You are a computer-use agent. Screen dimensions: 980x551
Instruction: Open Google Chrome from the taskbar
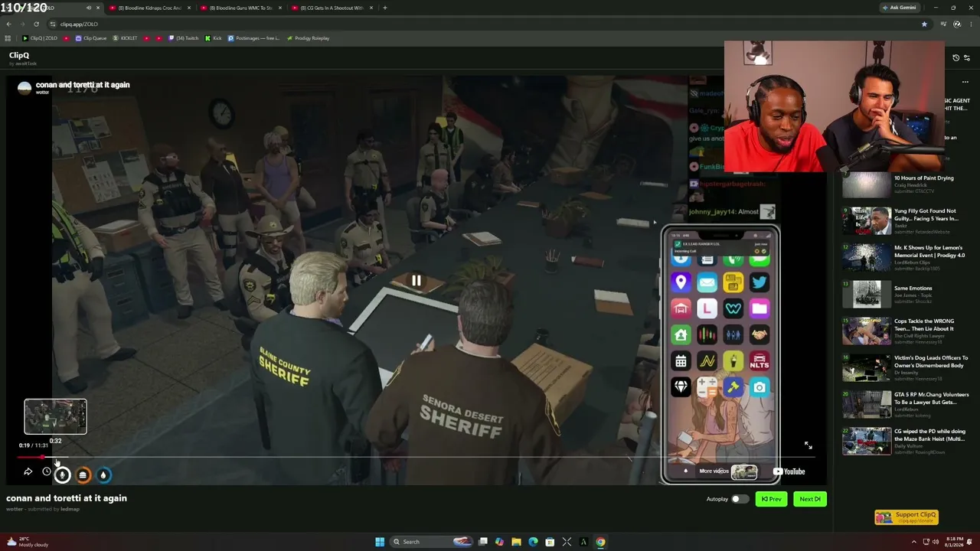point(600,542)
